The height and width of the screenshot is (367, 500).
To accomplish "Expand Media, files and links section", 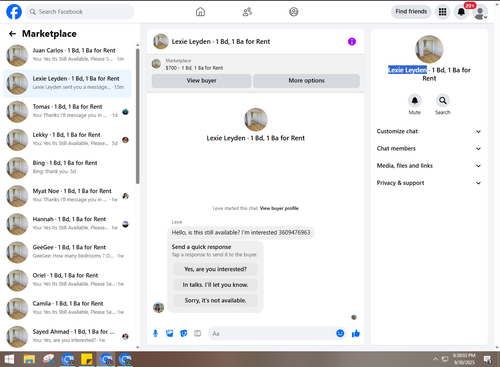I will [x=429, y=166].
